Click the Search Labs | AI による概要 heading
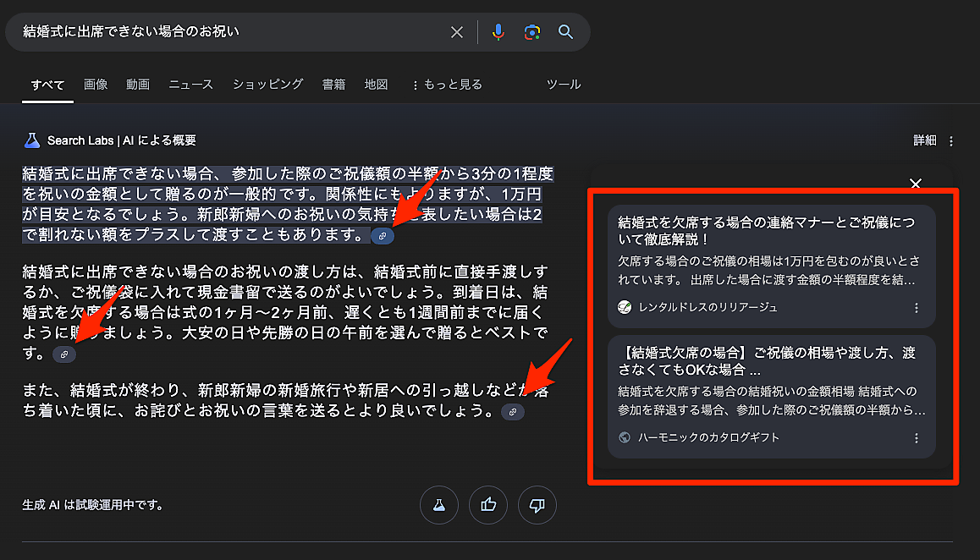This screenshot has width=980, height=560. 122,140
